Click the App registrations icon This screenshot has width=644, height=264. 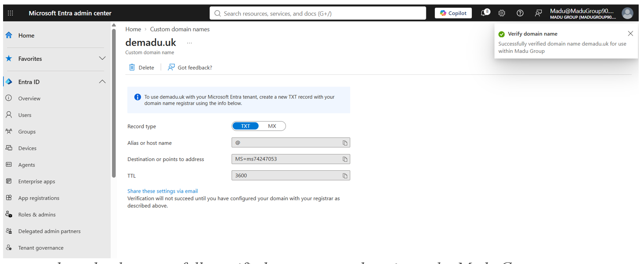click(9, 198)
